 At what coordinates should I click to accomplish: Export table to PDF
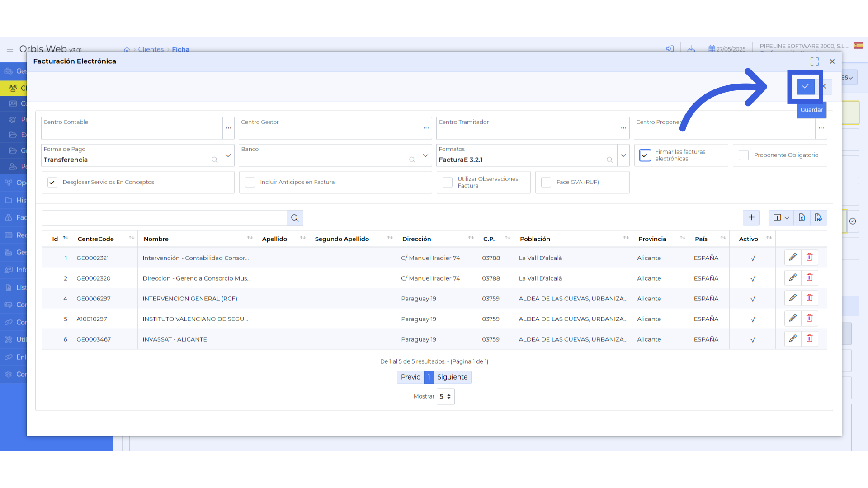click(818, 217)
